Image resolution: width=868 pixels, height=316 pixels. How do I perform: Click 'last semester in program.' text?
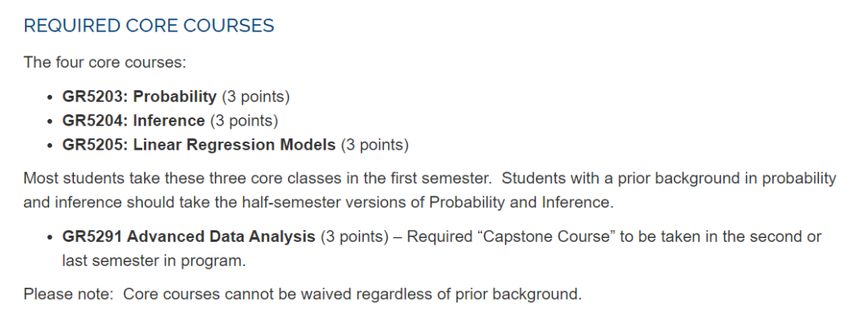point(154,261)
